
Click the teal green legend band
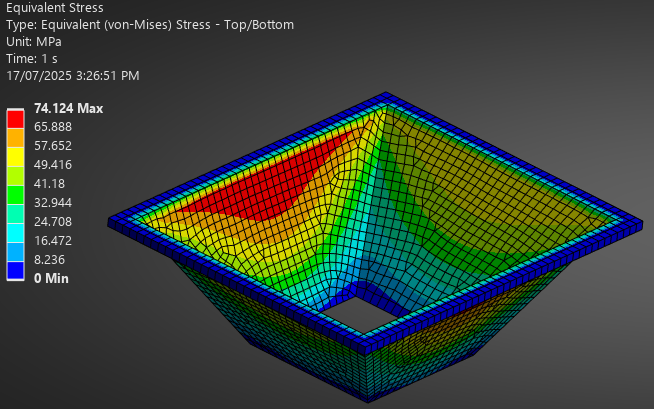pyautogui.click(x=15, y=214)
